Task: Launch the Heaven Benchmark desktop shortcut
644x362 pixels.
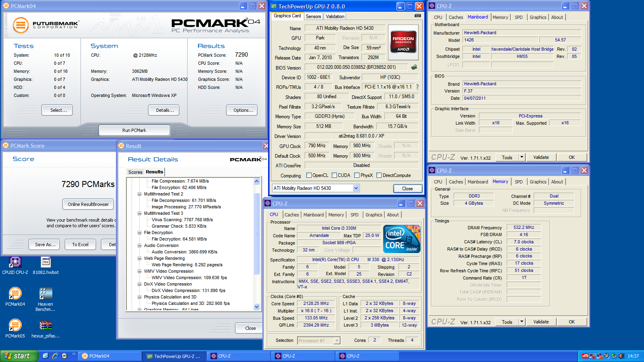Action: (x=45, y=300)
